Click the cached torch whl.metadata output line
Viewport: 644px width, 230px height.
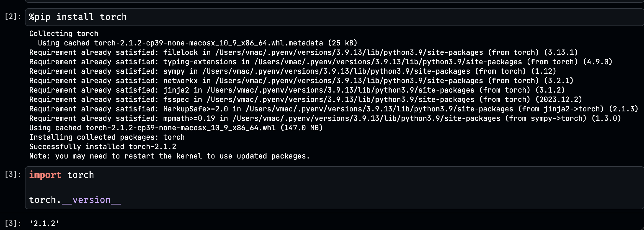[x=197, y=43]
